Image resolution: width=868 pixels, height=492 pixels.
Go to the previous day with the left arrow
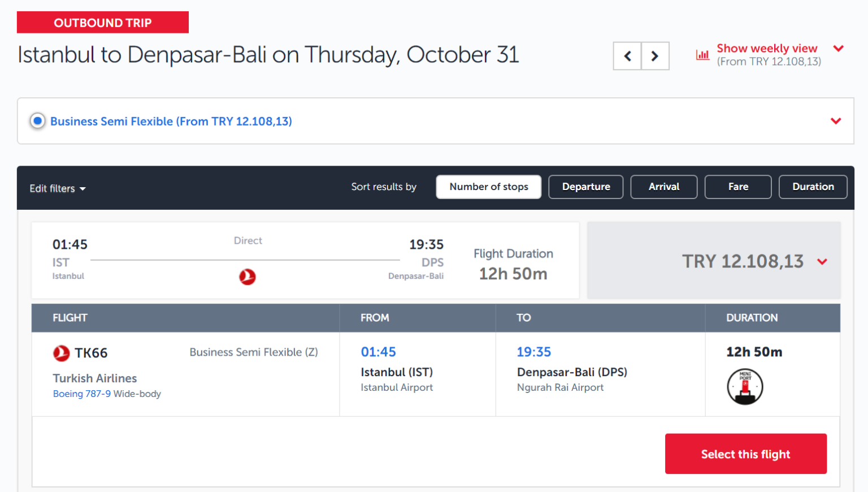(627, 56)
